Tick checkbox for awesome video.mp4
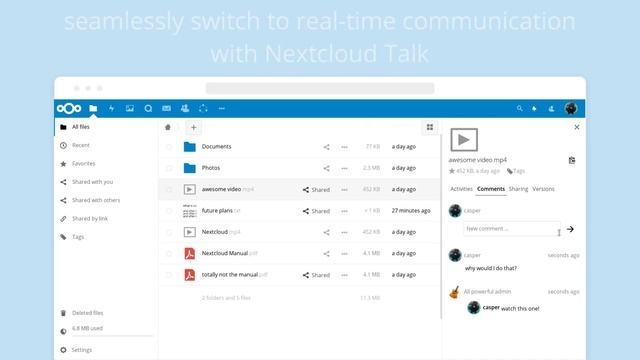Viewport: 640px width, 360px height. coord(169,189)
